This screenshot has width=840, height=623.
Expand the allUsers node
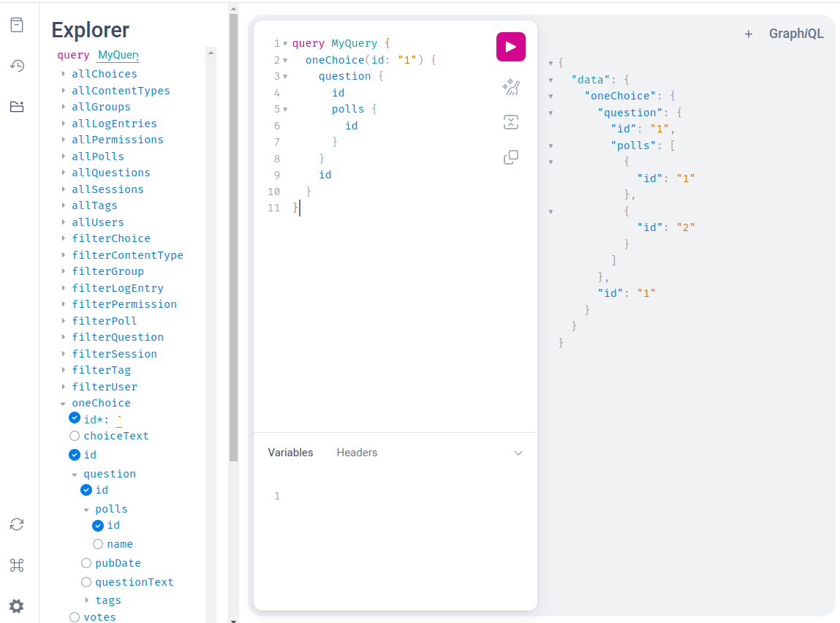(63, 222)
